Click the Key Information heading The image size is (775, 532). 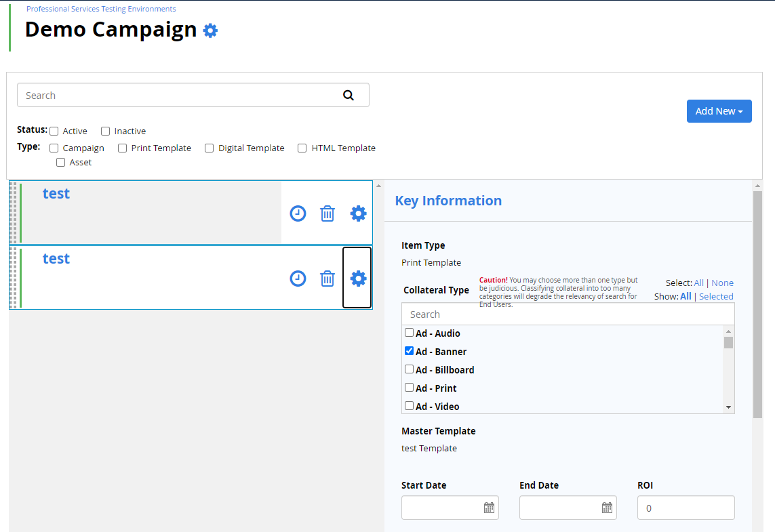(448, 201)
